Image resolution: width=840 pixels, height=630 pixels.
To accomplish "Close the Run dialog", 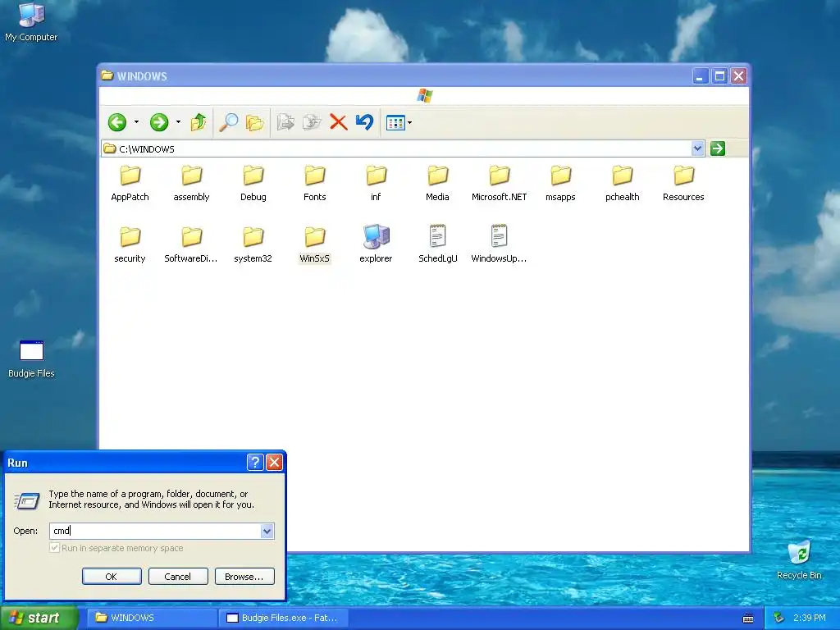I will tap(274, 463).
